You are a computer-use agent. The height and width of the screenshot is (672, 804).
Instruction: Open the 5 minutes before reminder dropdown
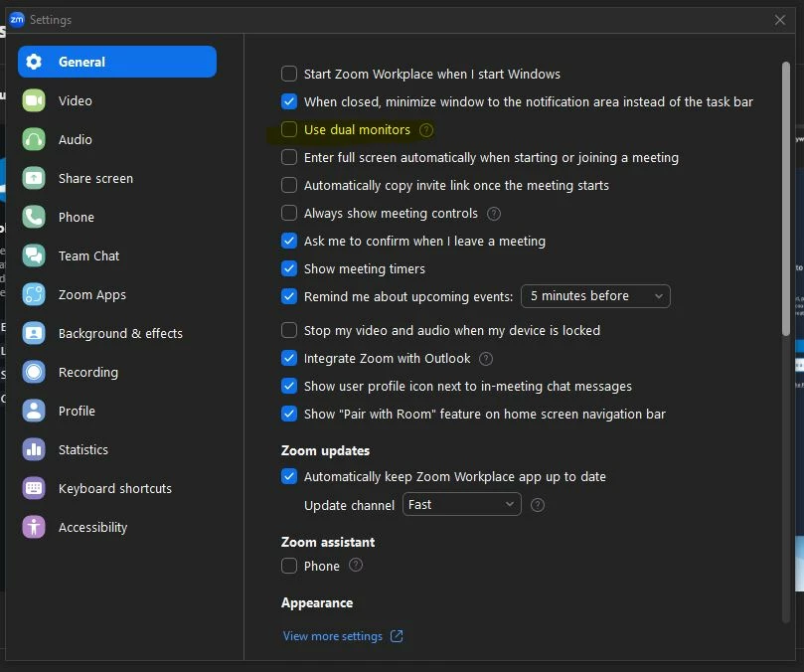(x=595, y=296)
